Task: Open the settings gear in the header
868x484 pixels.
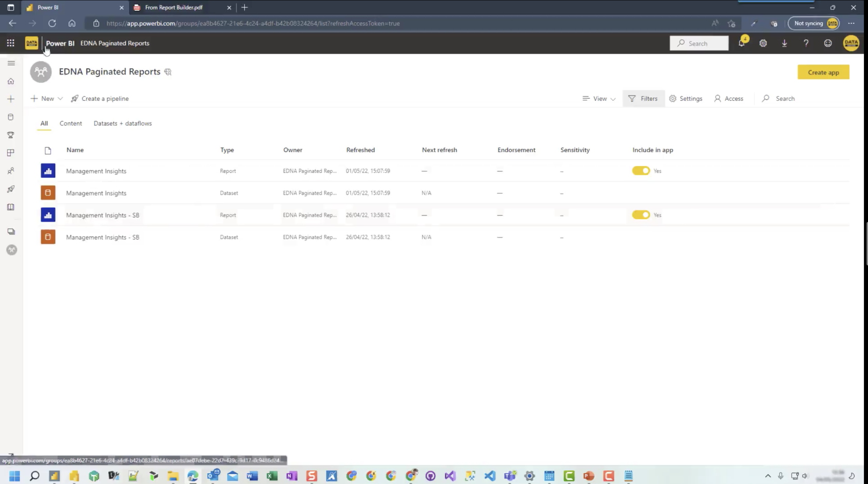Action: pos(763,43)
